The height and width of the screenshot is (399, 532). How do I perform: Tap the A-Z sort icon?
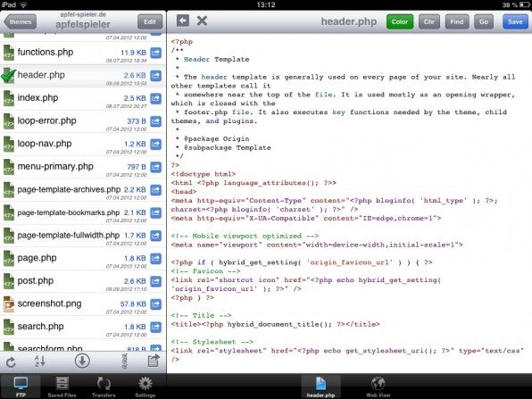[39, 361]
